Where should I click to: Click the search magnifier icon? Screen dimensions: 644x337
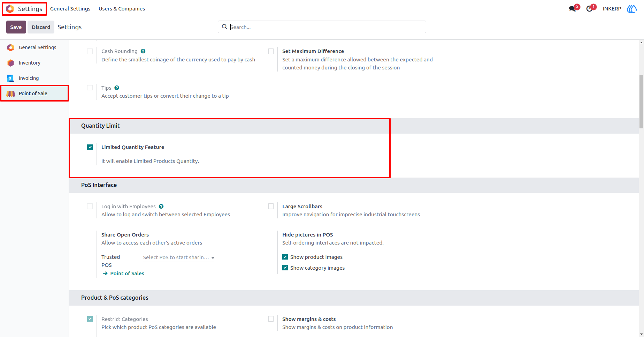point(225,27)
